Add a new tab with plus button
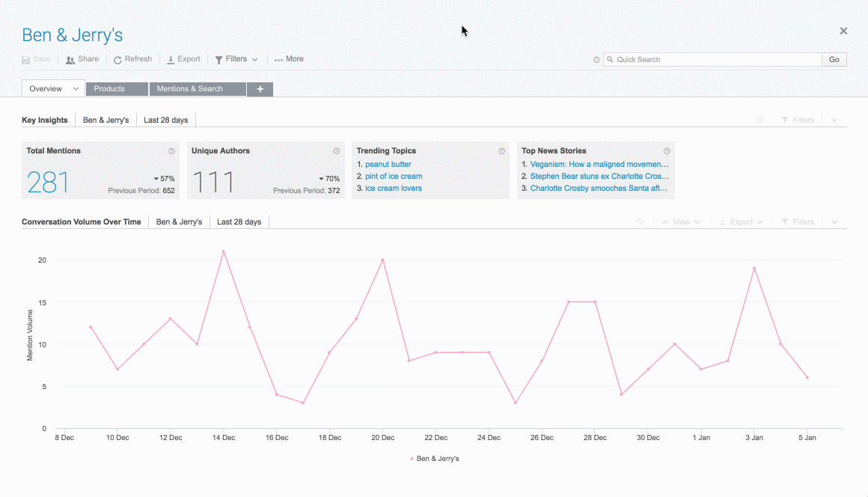 click(x=260, y=89)
